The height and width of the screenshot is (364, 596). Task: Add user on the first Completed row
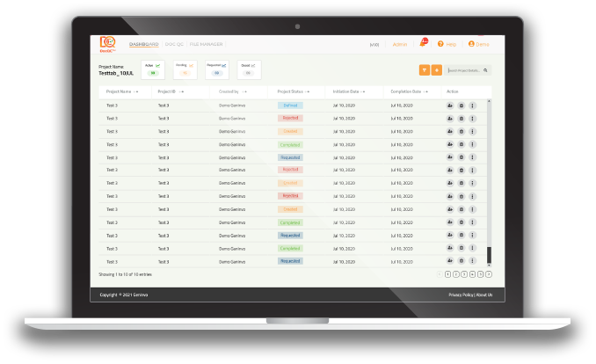[450, 144]
